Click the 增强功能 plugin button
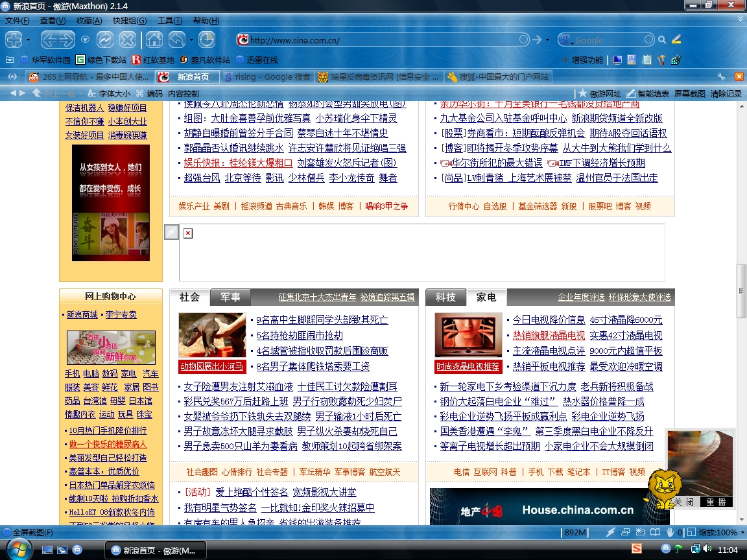 click(x=582, y=60)
